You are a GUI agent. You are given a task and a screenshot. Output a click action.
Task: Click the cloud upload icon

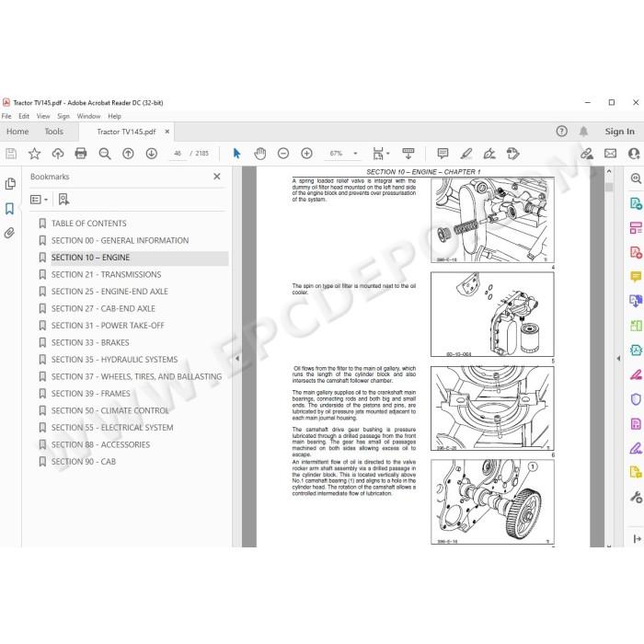click(57, 154)
